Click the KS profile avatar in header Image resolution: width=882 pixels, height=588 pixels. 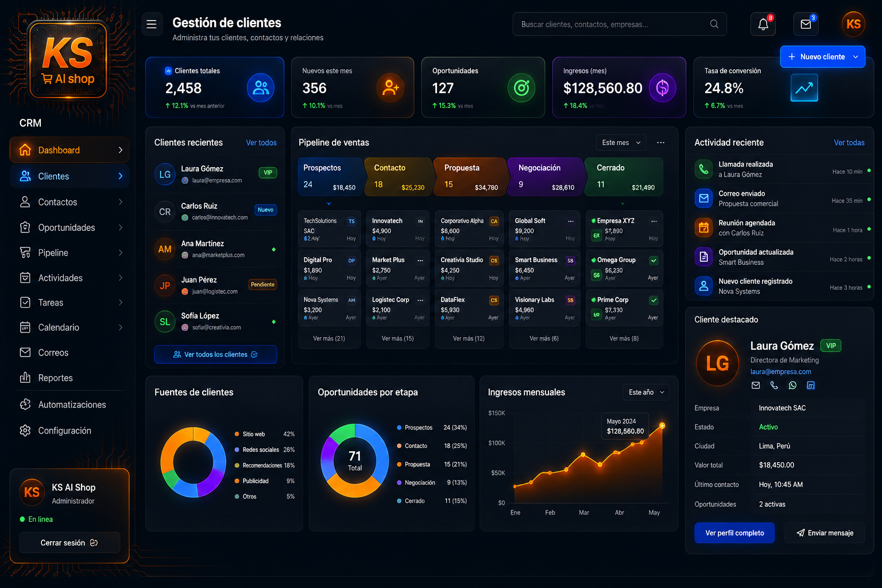[x=853, y=24]
